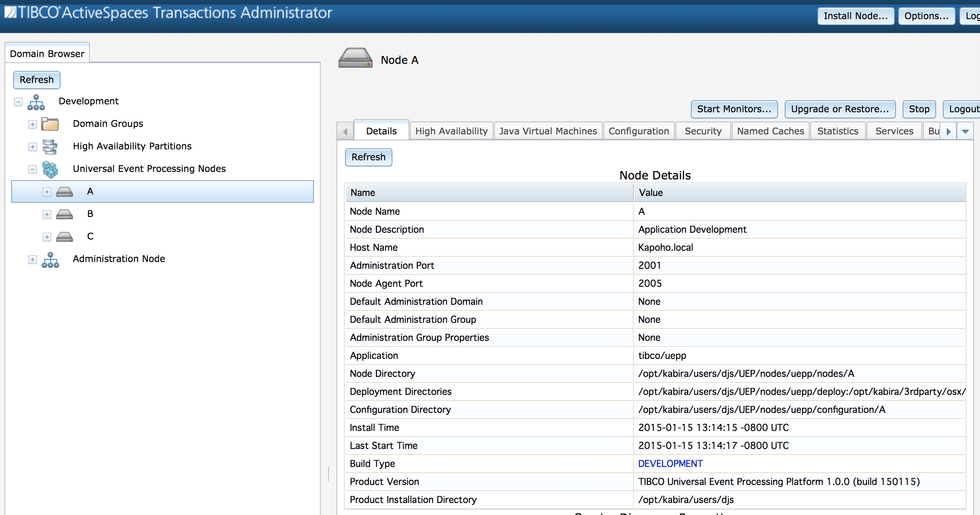Open the Named Caches tab

770,131
